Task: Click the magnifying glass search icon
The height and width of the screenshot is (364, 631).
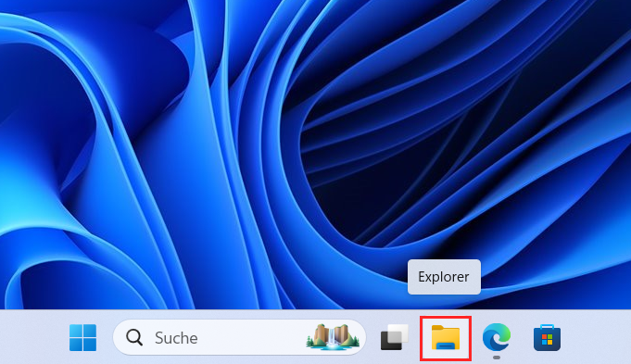Action: pyautogui.click(x=134, y=337)
